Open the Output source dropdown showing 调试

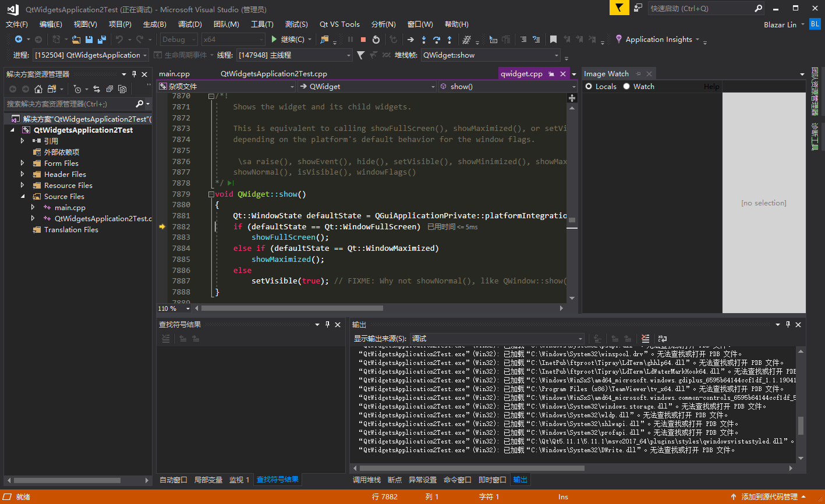tap(498, 338)
